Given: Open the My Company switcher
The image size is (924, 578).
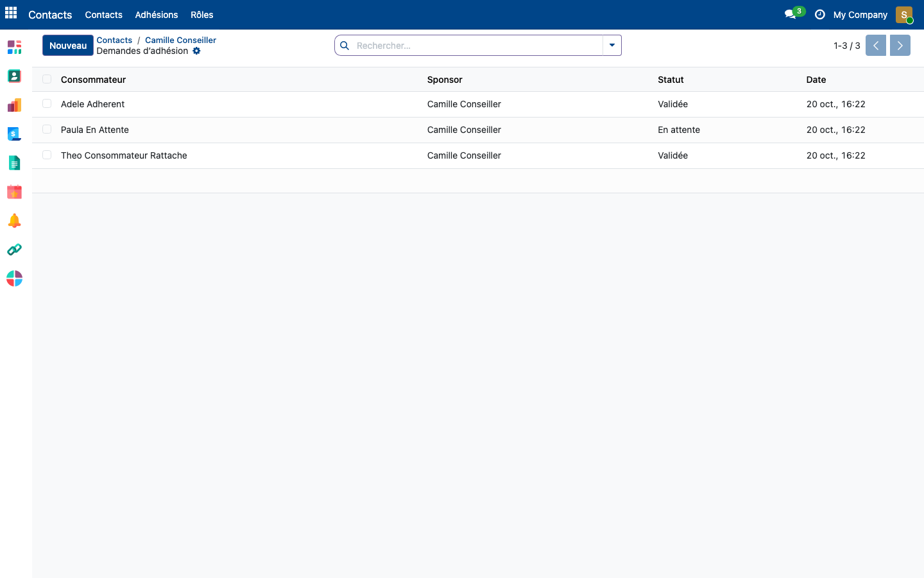Looking at the screenshot, I should tap(860, 15).
